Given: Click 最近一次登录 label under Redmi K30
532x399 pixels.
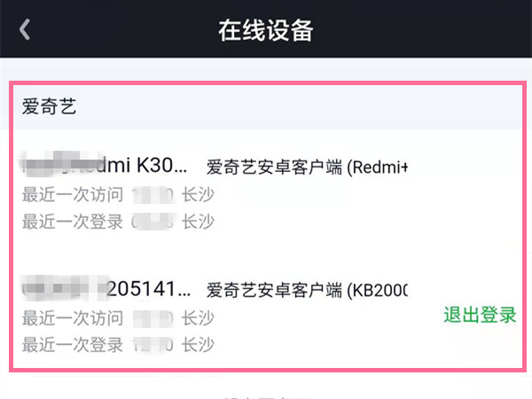Looking at the screenshot, I should (73, 221).
